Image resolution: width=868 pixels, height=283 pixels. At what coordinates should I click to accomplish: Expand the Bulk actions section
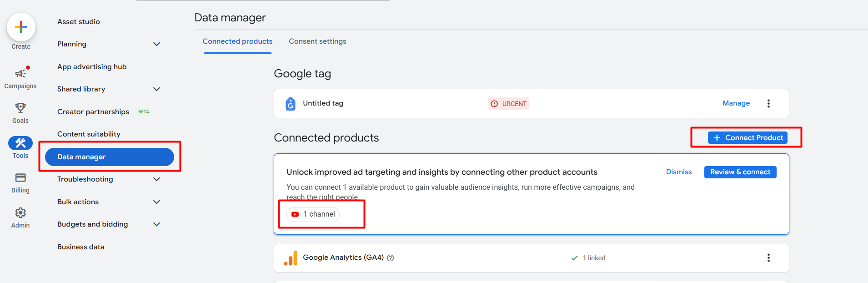point(156,202)
